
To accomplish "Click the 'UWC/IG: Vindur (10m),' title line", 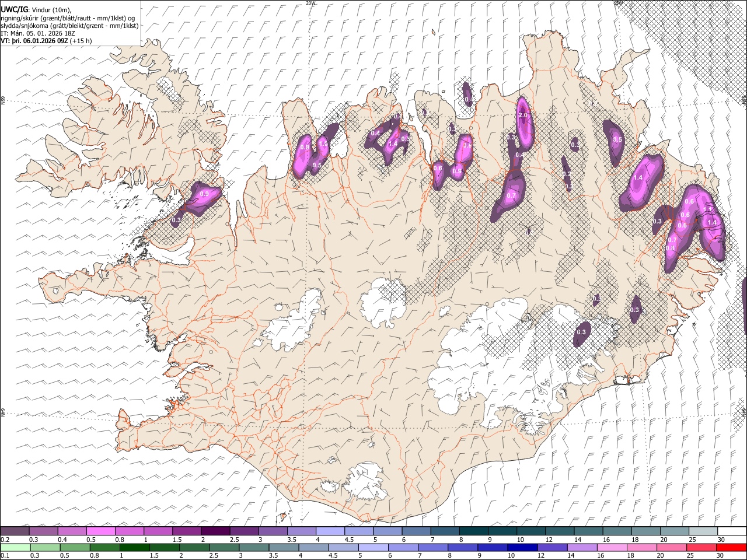I will click(36, 9).
